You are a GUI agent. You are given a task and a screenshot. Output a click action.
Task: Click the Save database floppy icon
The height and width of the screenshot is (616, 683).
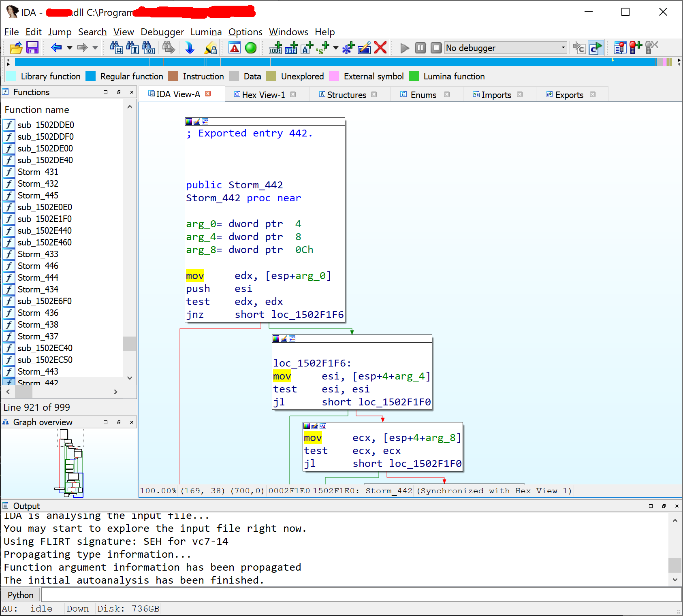tap(32, 48)
